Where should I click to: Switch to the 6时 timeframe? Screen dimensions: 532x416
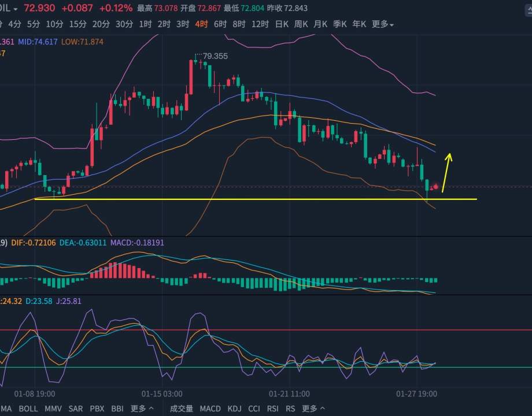coord(220,24)
